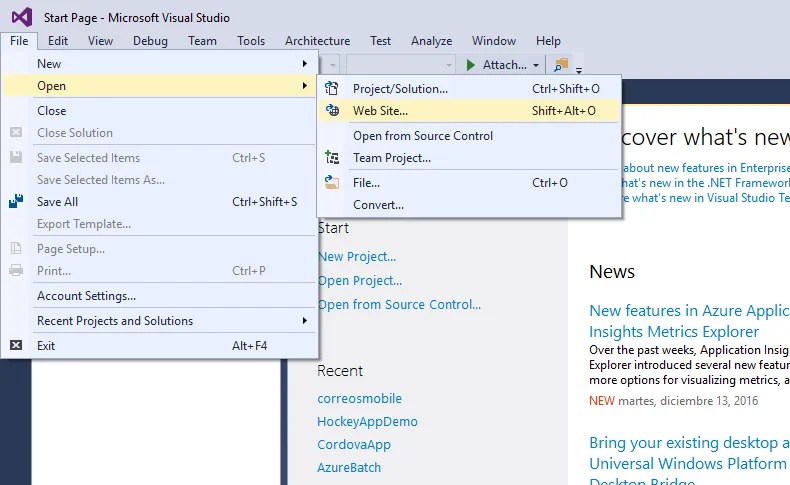Click the Close Solution icon
The width and height of the screenshot is (790, 485).
(x=16, y=132)
